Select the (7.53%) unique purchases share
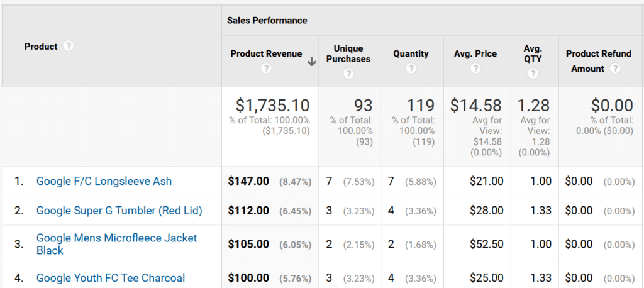This screenshot has height=288, width=644. pyautogui.click(x=358, y=182)
